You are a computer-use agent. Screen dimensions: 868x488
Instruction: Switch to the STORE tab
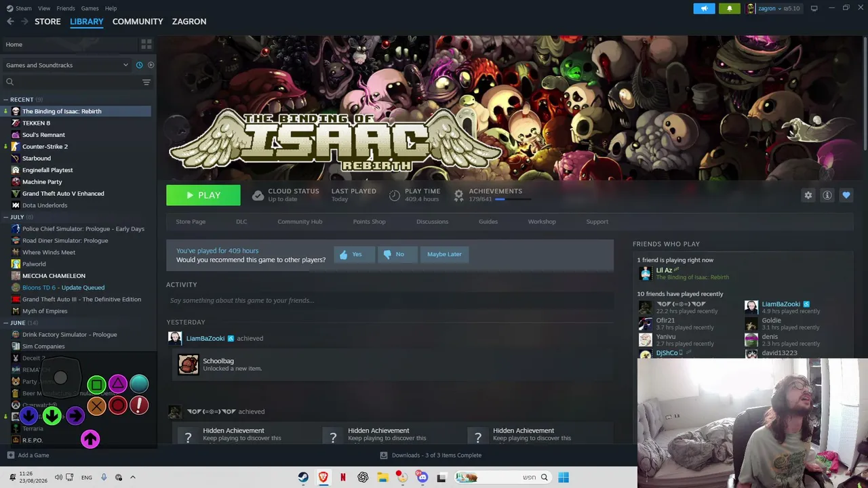point(47,22)
